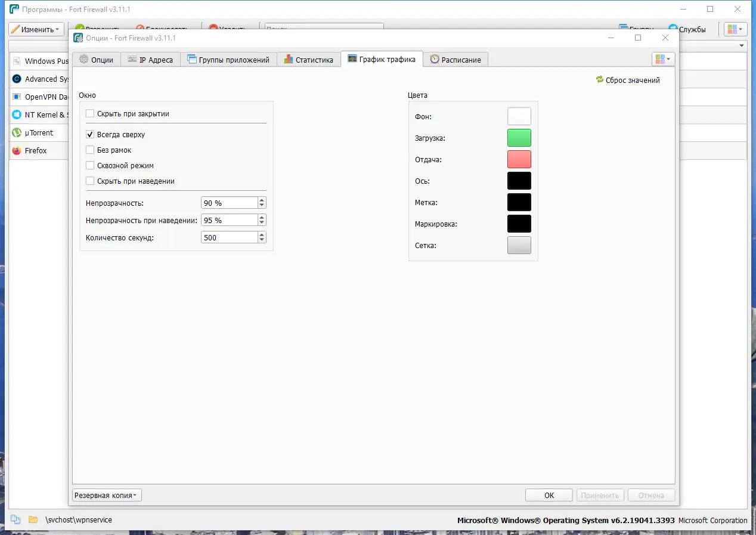Open the Резервная копия dropdown
The height and width of the screenshot is (535, 756).
pos(107,495)
